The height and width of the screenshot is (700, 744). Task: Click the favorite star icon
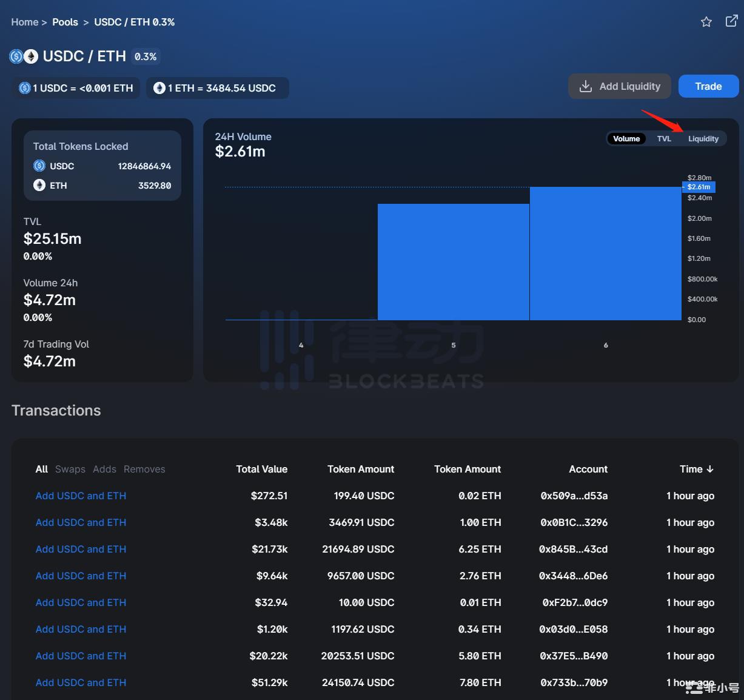tap(706, 22)
